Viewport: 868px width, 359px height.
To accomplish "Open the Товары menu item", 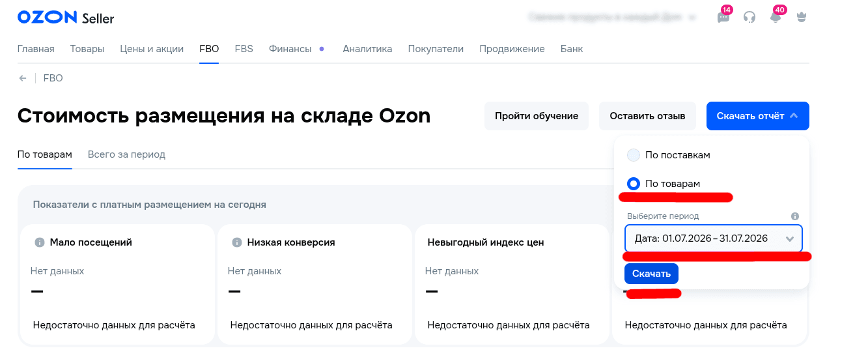I will [x=87, y=49].
